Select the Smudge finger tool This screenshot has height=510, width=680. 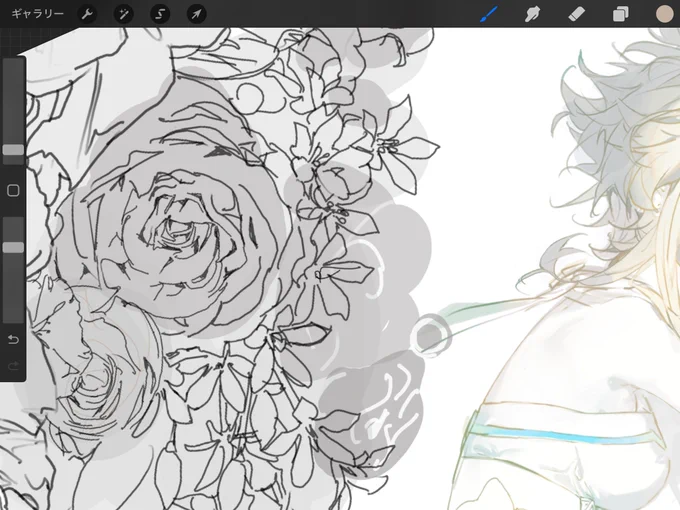(x=533, y=14)
